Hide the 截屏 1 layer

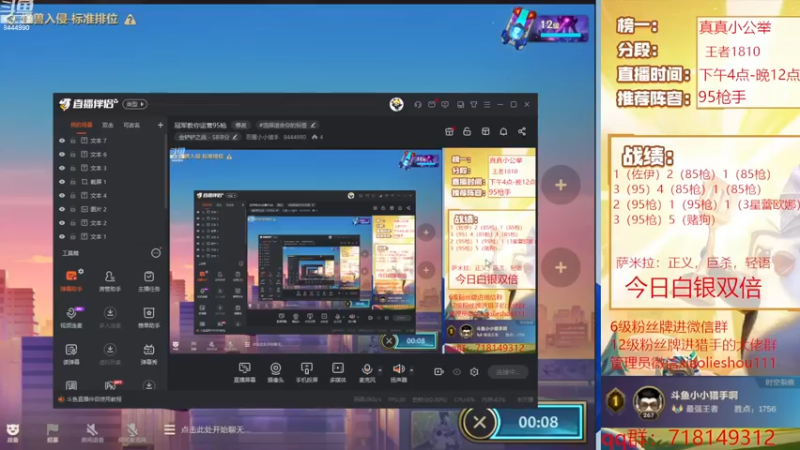62,182
